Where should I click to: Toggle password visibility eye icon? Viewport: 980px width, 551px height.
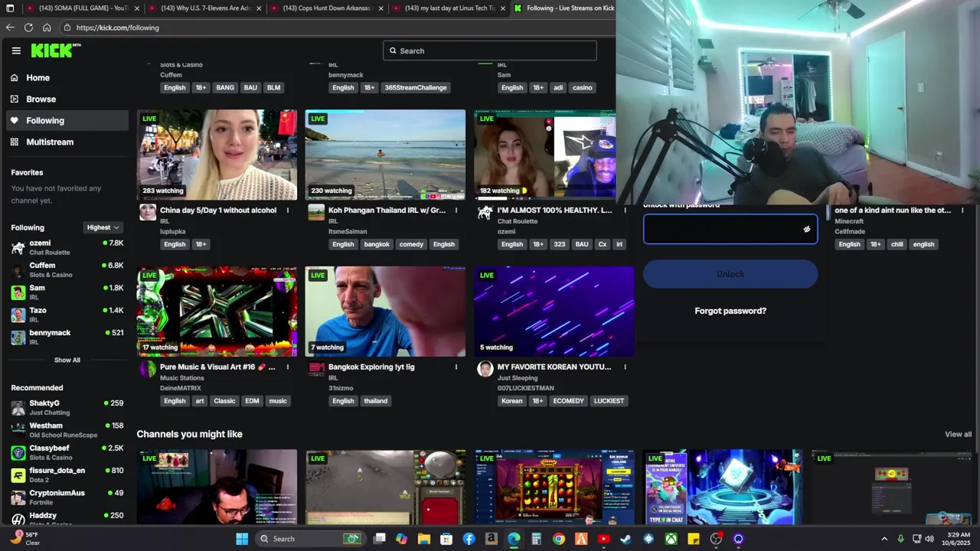806,229
